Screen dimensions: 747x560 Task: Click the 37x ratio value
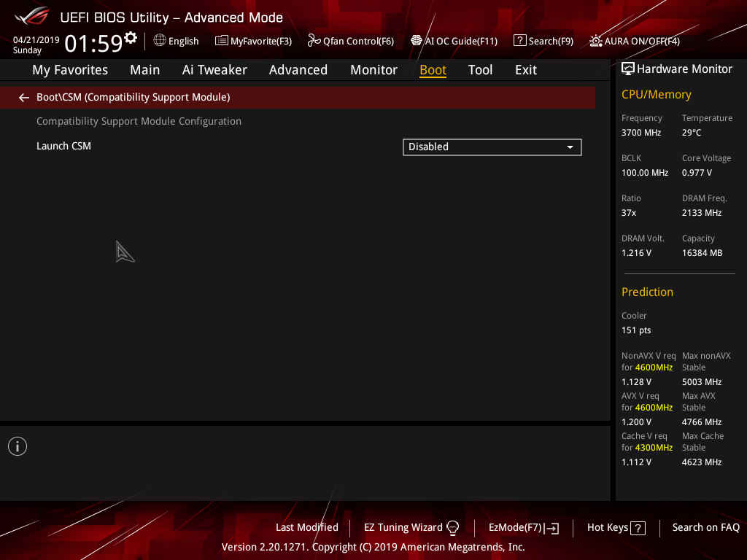(x=628, y=213)
